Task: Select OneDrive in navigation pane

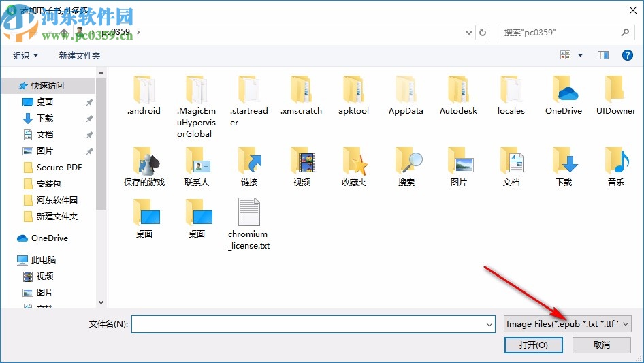Action: click(50, 238)
